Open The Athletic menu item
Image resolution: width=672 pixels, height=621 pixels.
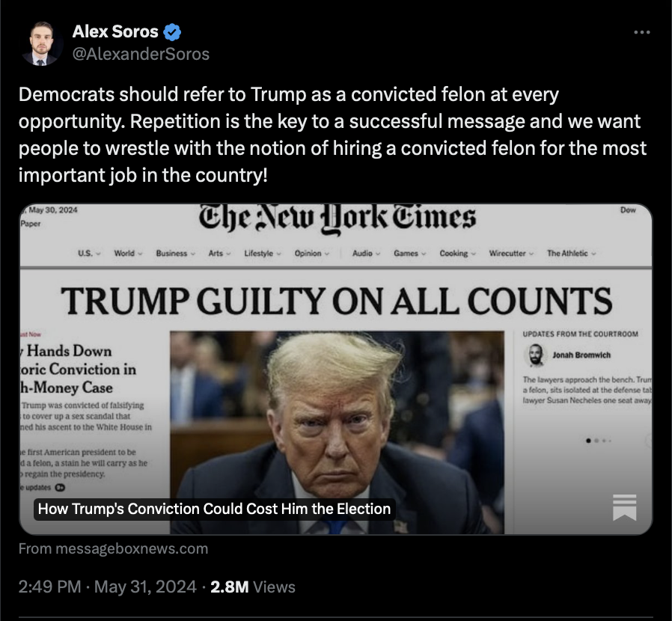571,254
